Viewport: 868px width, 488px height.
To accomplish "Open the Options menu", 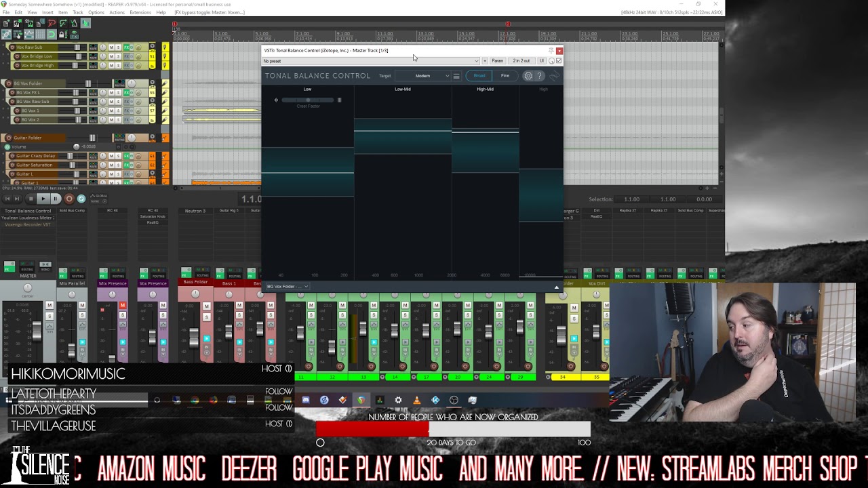I will [96, 12].
